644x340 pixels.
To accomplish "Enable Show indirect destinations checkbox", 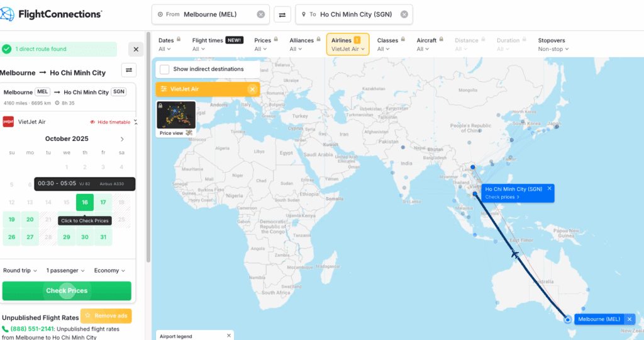I will click(x=165, y=69).
